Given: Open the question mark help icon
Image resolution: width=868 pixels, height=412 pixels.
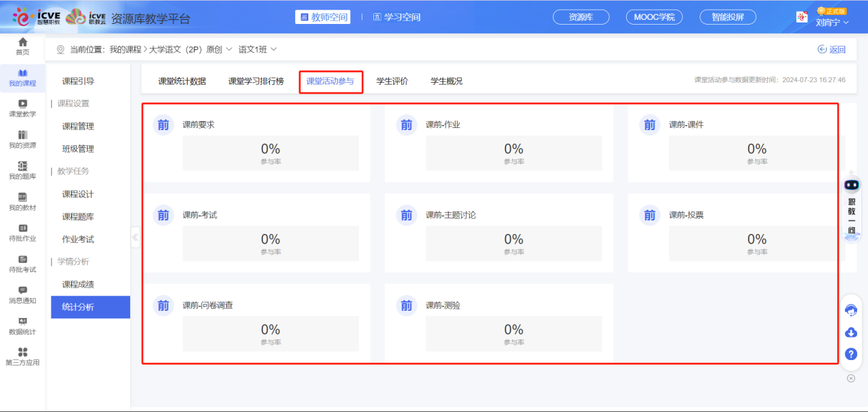Looking at the screenshot, I should click(x=850, y=355).
